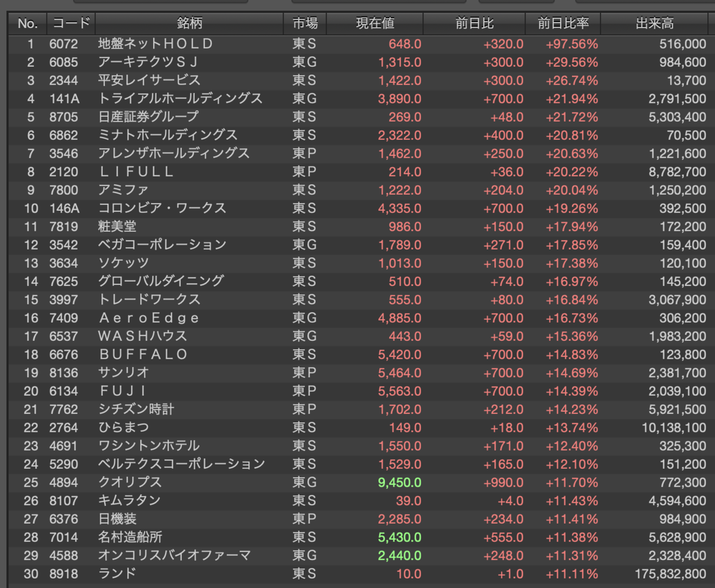Image resolution: width=715 pixels, height=588 pixels.
Task: Sort by the 前日比 column header
Action: pos(474,24)
